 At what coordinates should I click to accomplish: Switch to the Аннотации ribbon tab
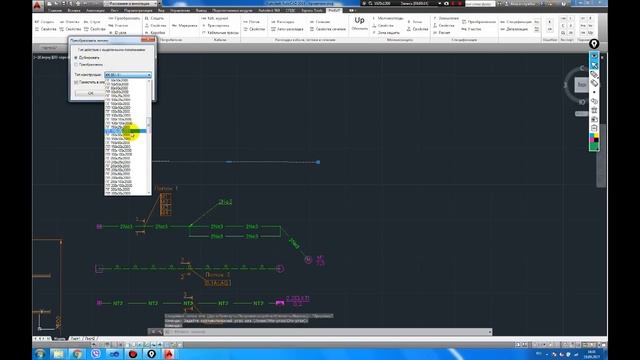(96, 10)
